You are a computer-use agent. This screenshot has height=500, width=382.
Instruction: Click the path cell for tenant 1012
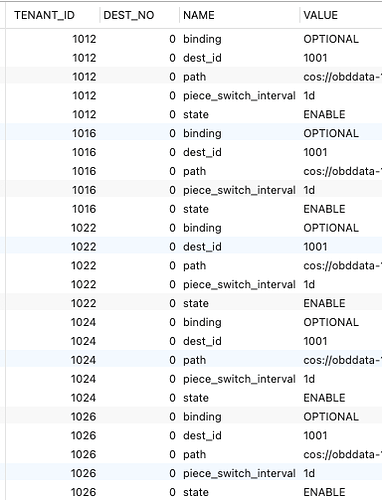pyautogui.click(x=194, y=77)
